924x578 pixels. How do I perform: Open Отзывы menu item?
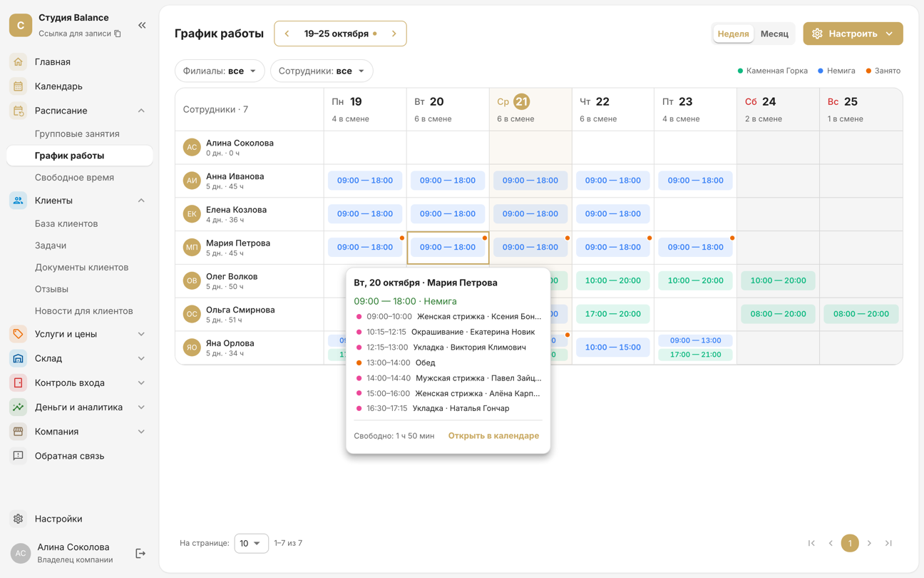(x=51, y=289)
